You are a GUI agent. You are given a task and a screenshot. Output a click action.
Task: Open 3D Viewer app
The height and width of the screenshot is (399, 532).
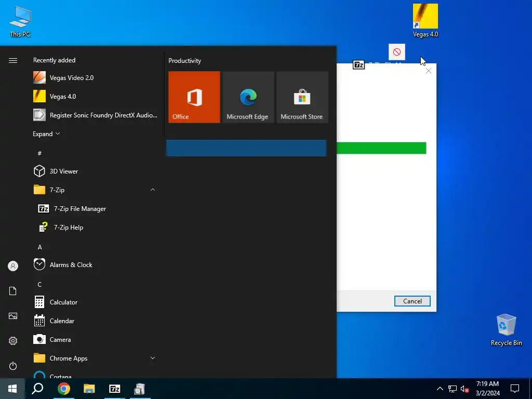coord(95,171)
